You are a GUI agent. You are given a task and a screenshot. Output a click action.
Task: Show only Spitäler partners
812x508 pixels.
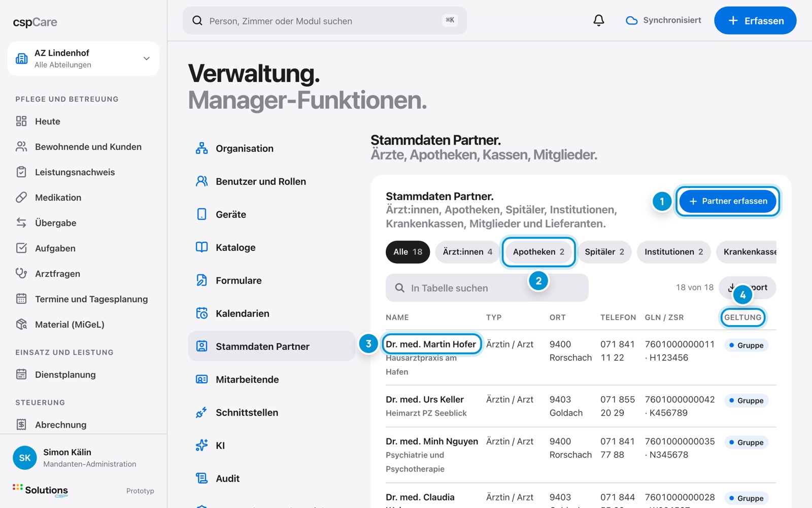[604, 252]
